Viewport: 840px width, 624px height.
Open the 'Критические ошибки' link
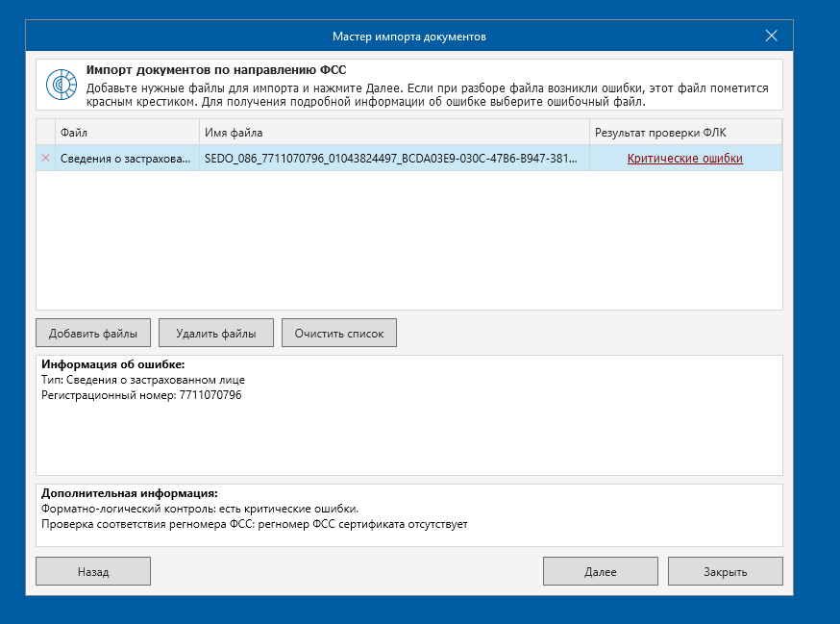point(684,158)
